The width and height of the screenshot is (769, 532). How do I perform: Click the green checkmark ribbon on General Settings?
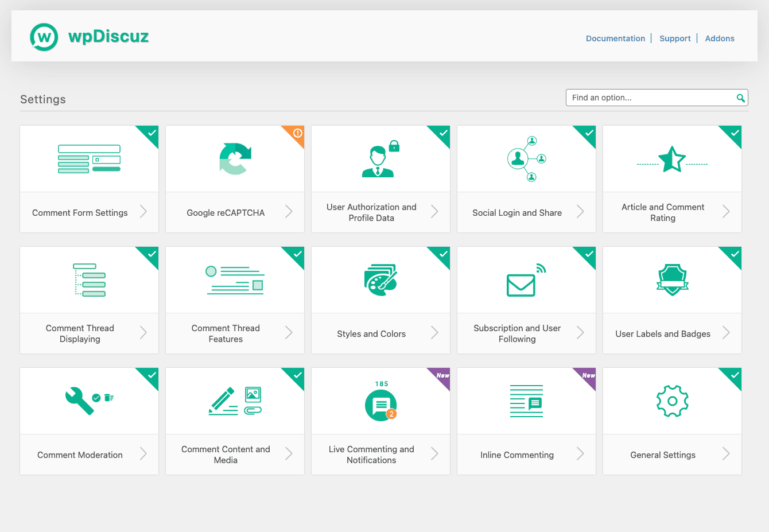coord(734,375)
